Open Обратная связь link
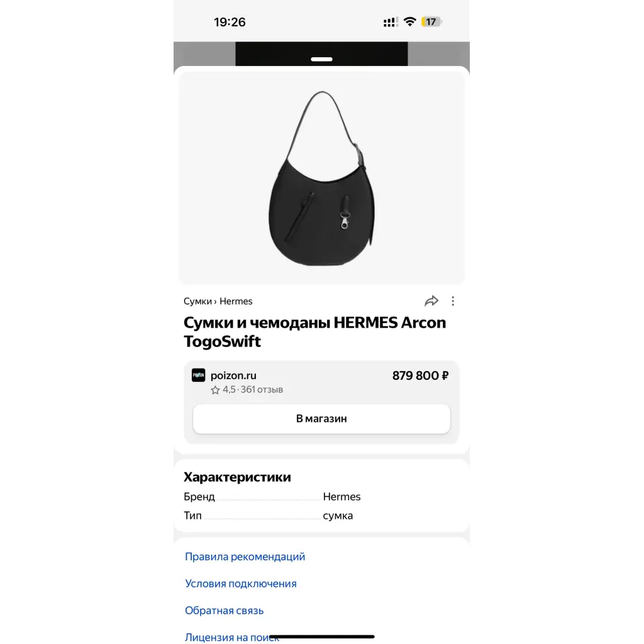This screenshot has height=644, width=644. pos(225,610)
